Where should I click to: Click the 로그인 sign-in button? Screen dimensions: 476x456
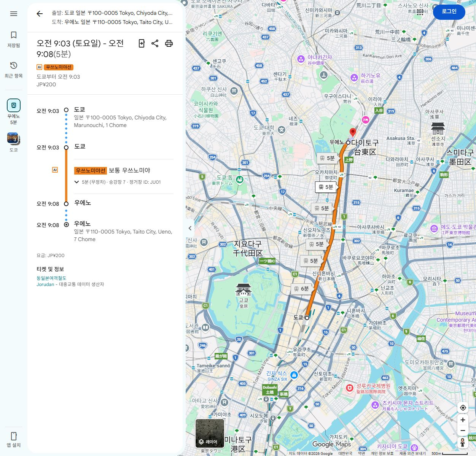(x=449, y=11)
